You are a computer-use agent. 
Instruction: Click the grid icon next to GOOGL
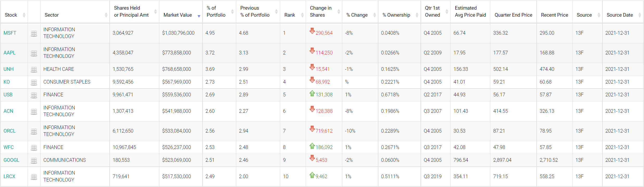[34, 161]
